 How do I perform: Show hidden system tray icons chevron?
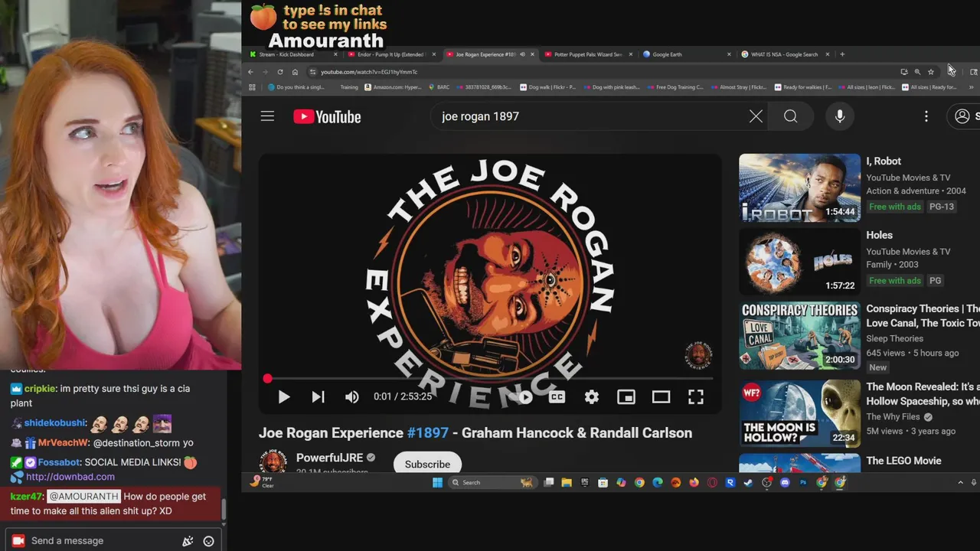tap(960, 482)
